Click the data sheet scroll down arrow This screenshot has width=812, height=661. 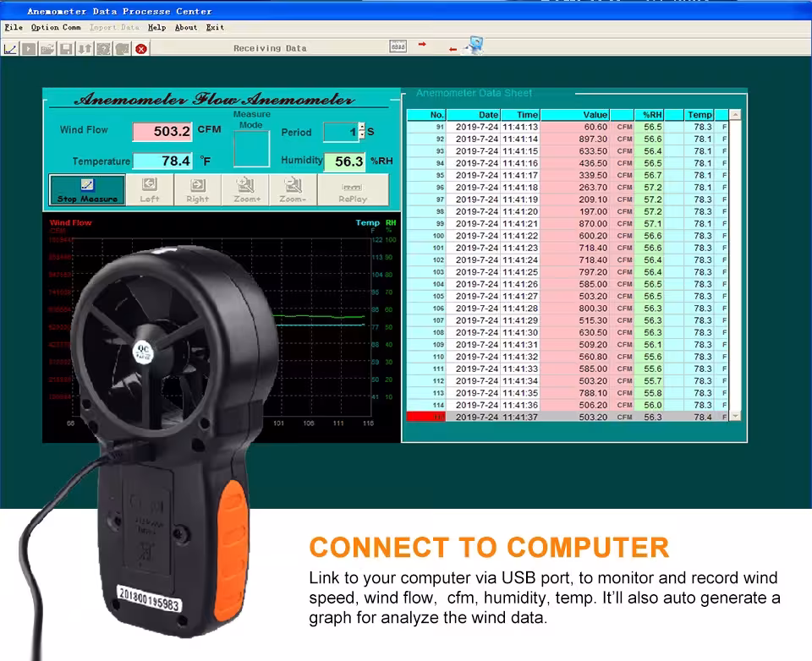(x=735, y=417)
